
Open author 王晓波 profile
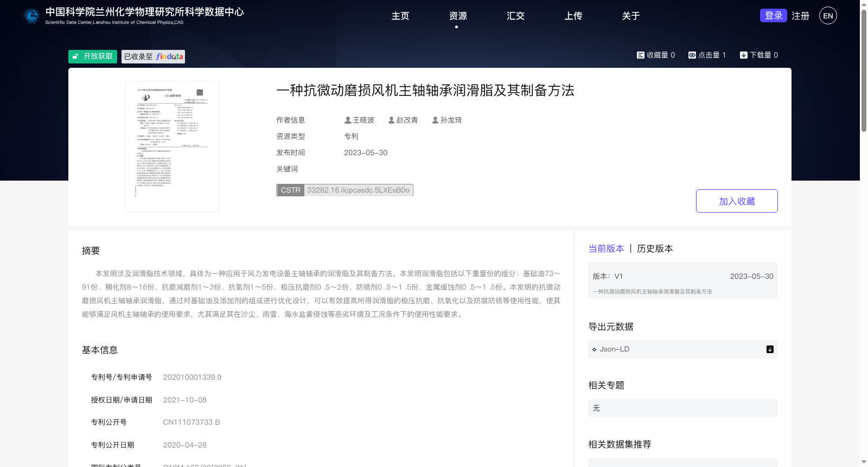(363, 120)
